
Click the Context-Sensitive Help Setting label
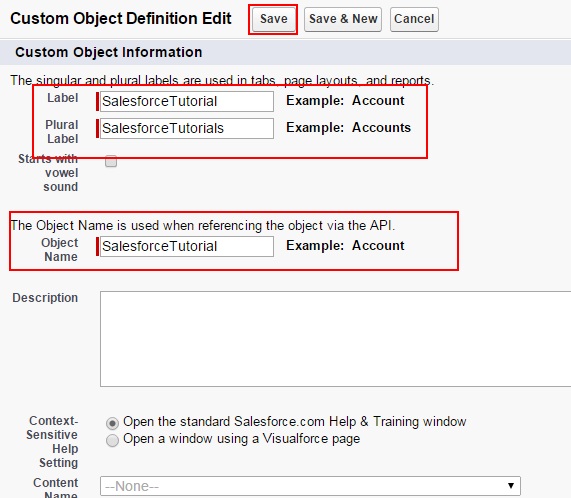pyautogui.click(x=52, y=442)
